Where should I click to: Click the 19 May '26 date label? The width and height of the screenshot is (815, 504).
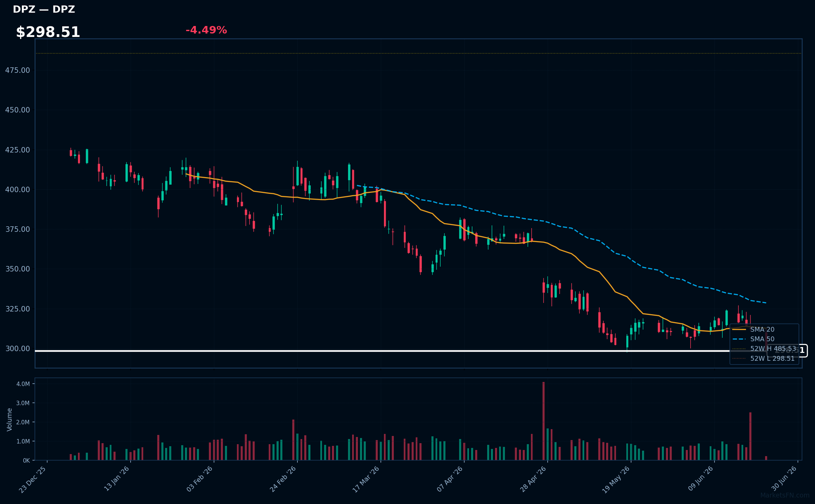[x=616, y=479]
